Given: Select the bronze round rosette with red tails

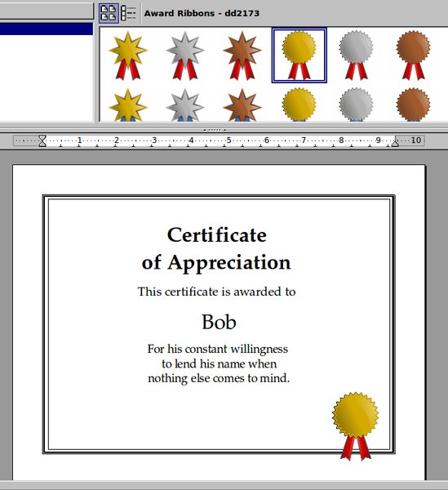Looking at the screenshot, I should point(414,56).
